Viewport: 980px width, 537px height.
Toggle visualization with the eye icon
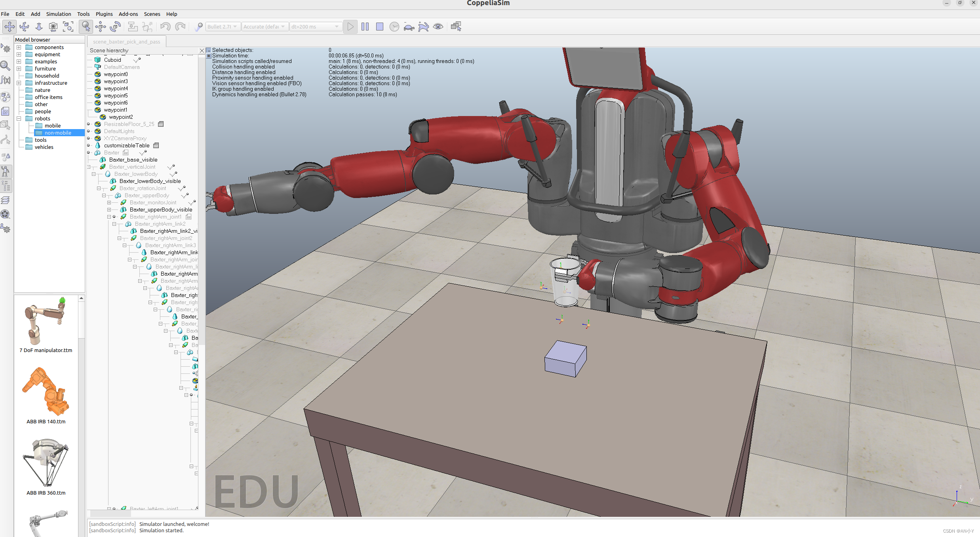pos(438,27)
